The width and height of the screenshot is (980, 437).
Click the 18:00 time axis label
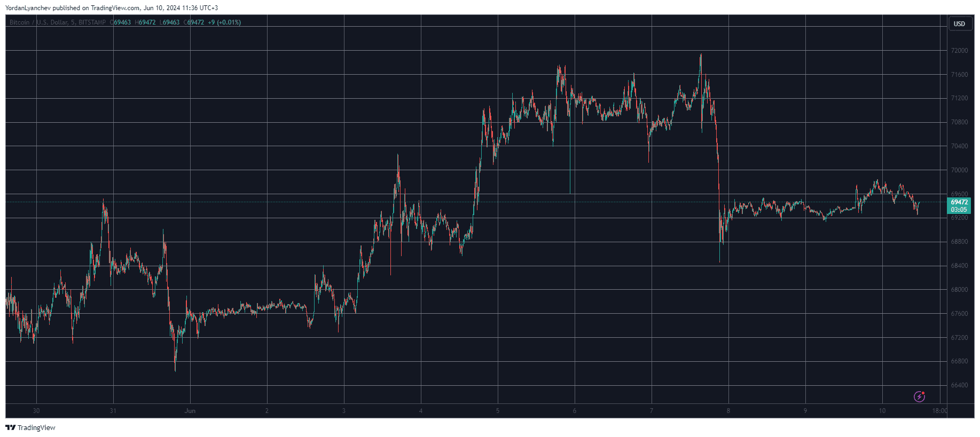click(x=939, y=411)
